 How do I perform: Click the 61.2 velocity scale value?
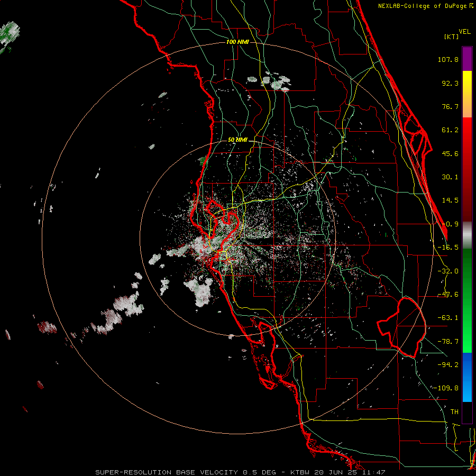coord(450,130)
